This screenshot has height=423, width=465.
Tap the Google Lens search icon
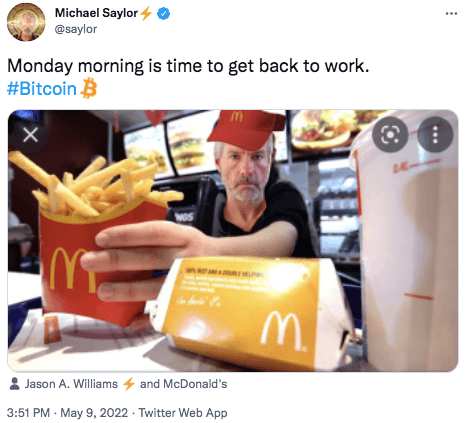390,135
